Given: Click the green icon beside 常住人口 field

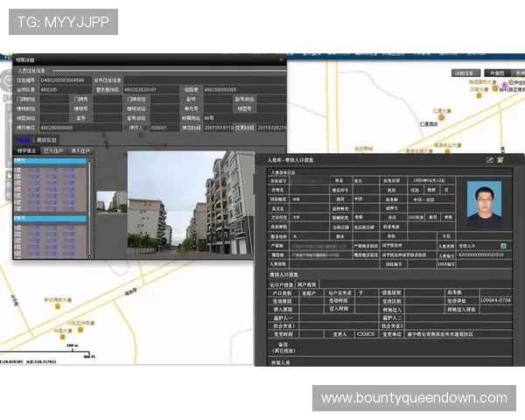Looking at the screenshot, I should (503, 246).
